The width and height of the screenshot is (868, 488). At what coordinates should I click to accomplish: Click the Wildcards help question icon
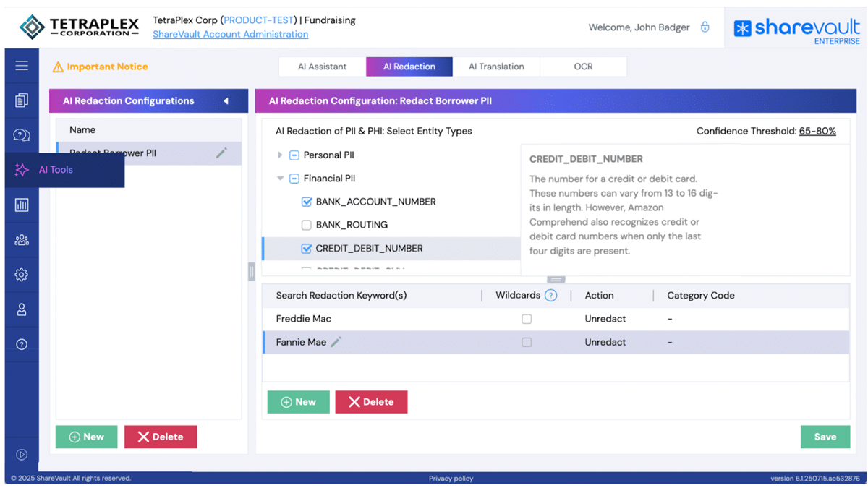tap(551, 295)
